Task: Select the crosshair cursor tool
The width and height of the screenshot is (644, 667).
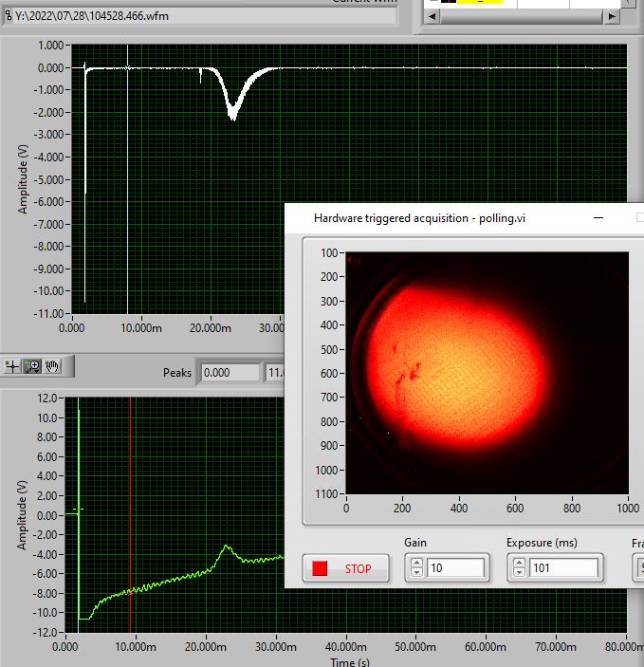Action: [x=13, y=365]
